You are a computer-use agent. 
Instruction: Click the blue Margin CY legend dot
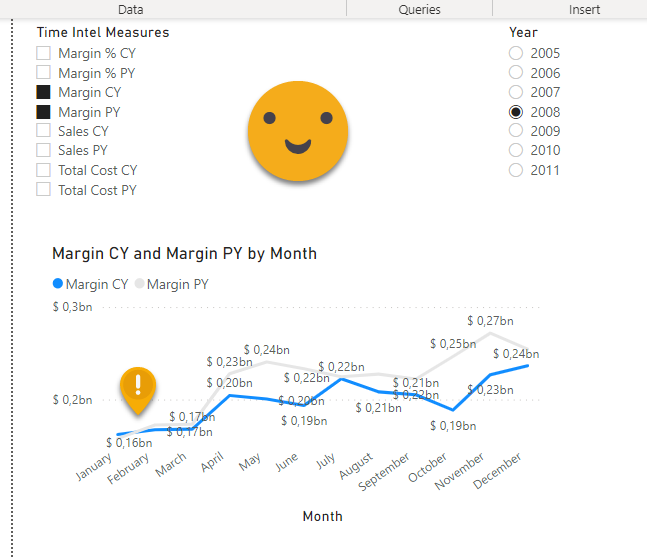click(x=57, y=285)
